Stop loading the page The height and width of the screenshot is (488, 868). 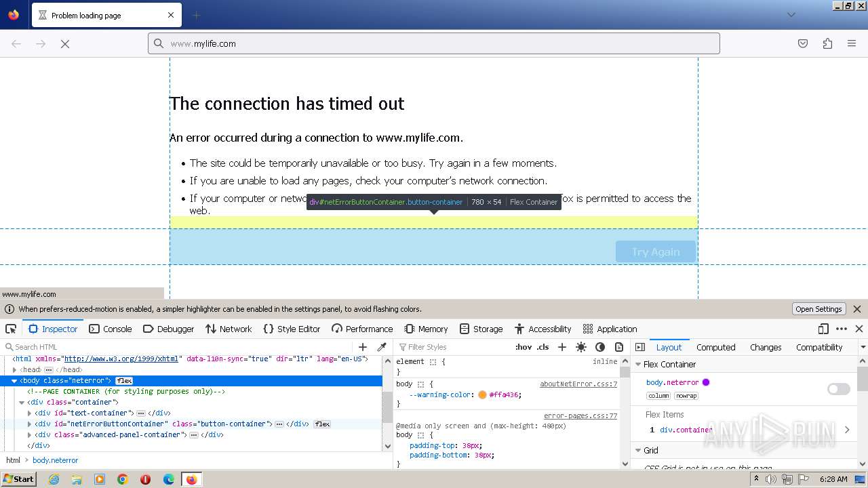pyautogui.click(x=65, y=43)
